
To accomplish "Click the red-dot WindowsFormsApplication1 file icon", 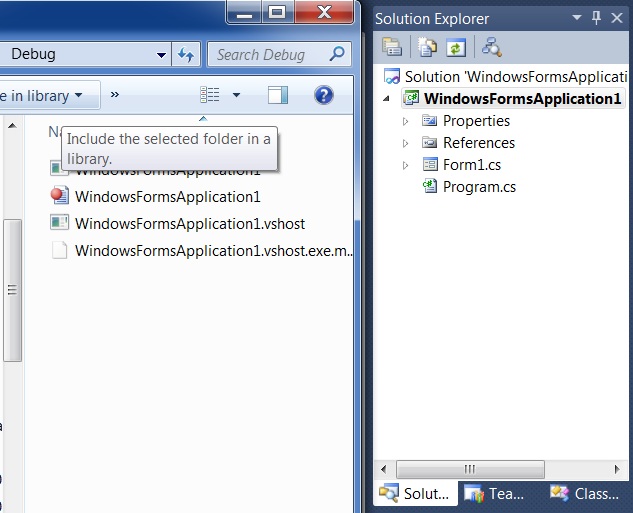I will pos(60,196).
